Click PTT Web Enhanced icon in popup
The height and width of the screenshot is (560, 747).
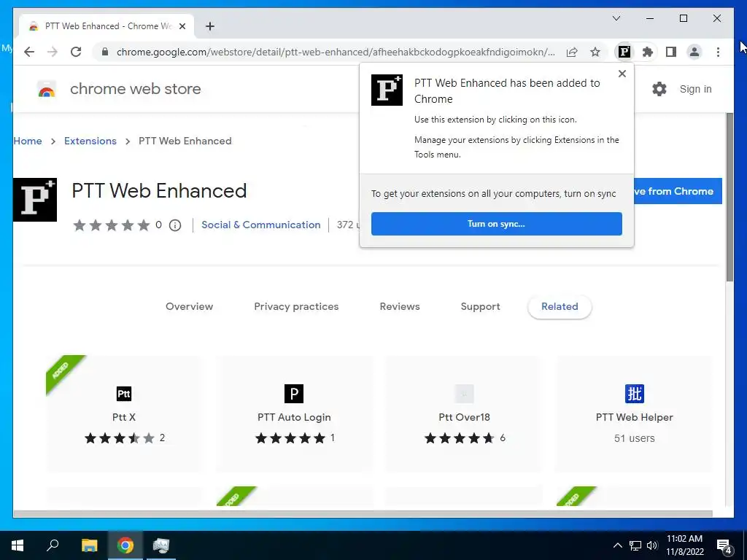pyautogui.click(x=387, y=90)
